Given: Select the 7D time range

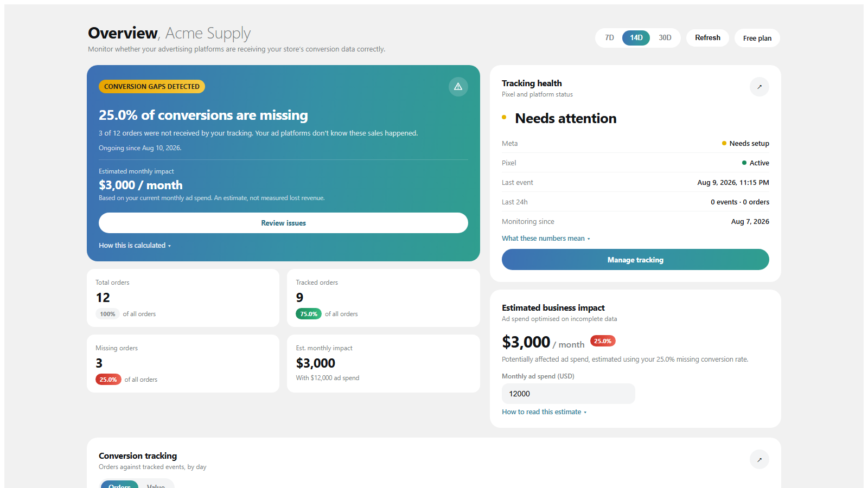Looking at the screenshot, I should point(609,37).
